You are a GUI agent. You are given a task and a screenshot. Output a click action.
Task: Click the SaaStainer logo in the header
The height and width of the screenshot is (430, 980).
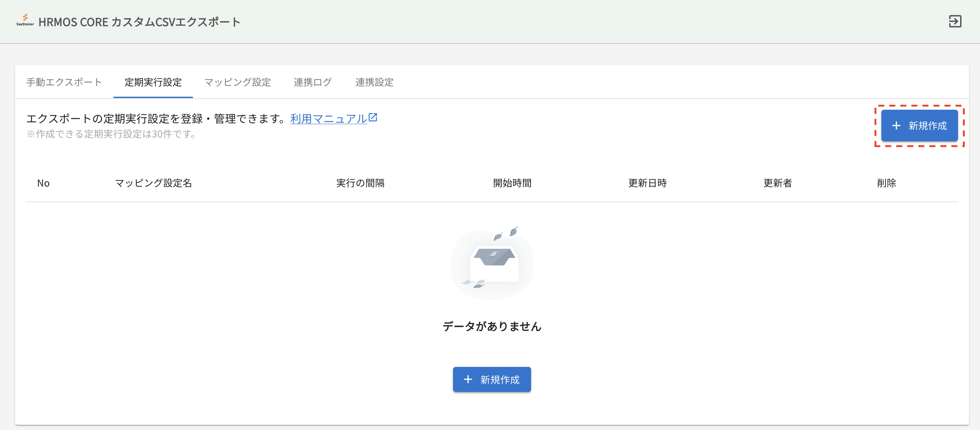point(25,19)
